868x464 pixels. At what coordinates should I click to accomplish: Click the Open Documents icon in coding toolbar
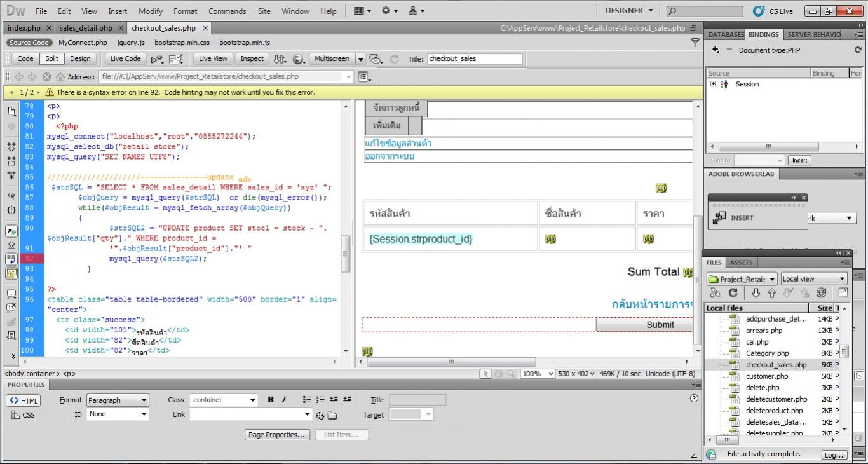click(x=11, y=112)
